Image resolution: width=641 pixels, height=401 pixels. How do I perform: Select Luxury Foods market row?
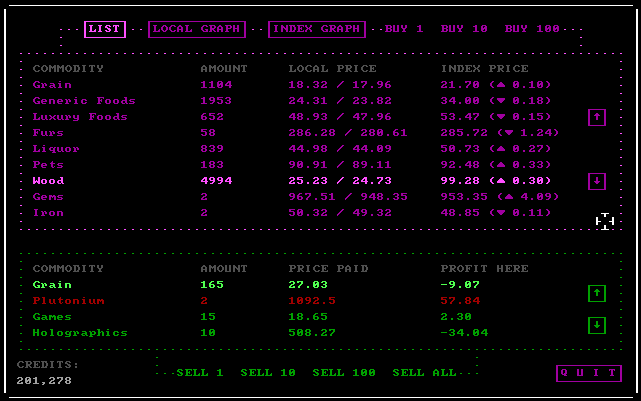pyautogui.click(x=80, y=117)
